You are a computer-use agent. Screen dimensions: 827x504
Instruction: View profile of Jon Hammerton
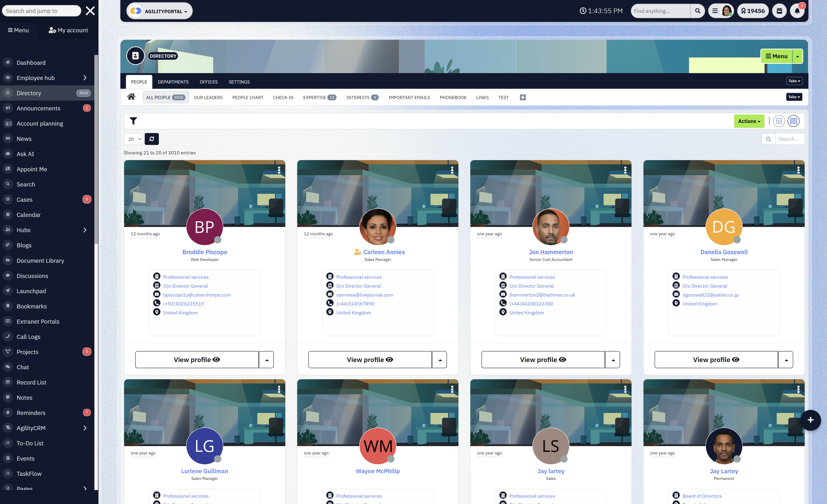[x=543, y=359]
